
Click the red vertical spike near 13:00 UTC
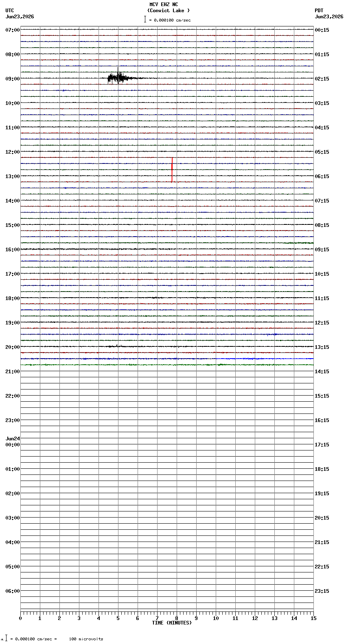pyautogui.click(x=172, y=170)
